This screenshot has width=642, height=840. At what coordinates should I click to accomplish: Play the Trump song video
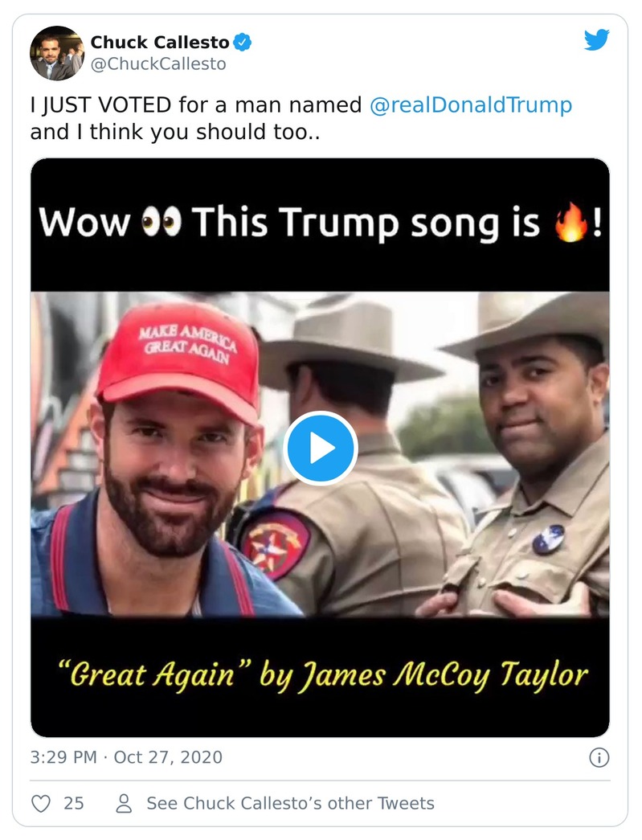321,449
